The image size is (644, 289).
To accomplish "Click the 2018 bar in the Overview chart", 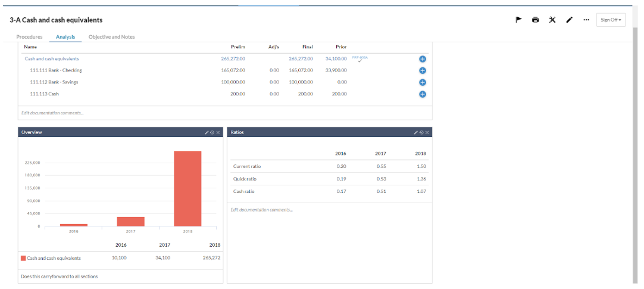I will click(187, 188).
